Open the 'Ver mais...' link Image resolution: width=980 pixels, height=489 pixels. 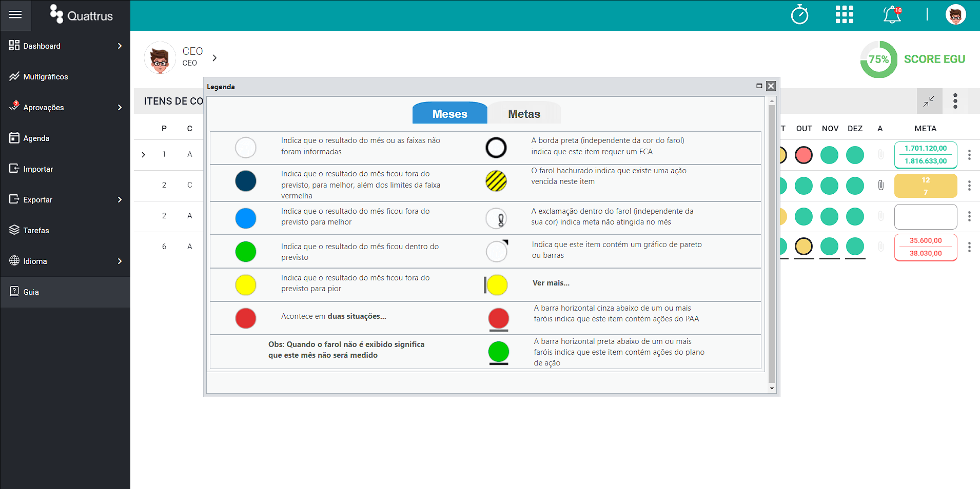tap(551, 283)
